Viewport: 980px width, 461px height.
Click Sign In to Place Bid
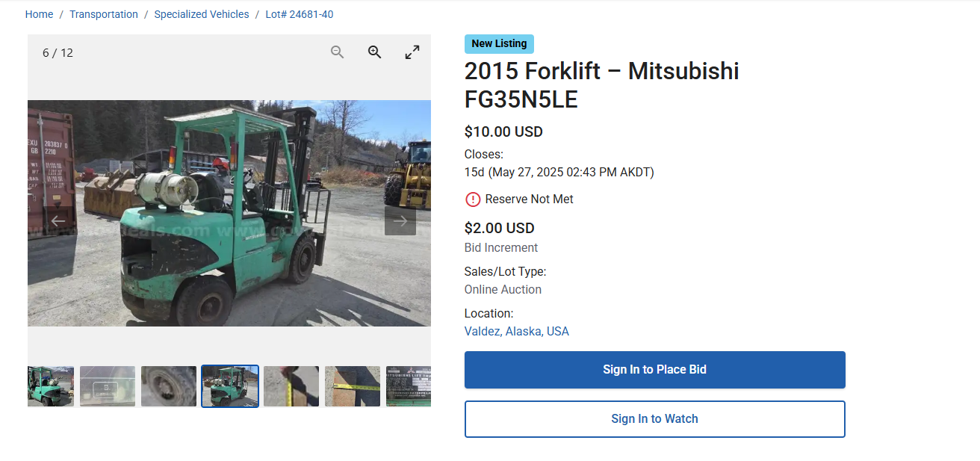[x=654, y=370]
